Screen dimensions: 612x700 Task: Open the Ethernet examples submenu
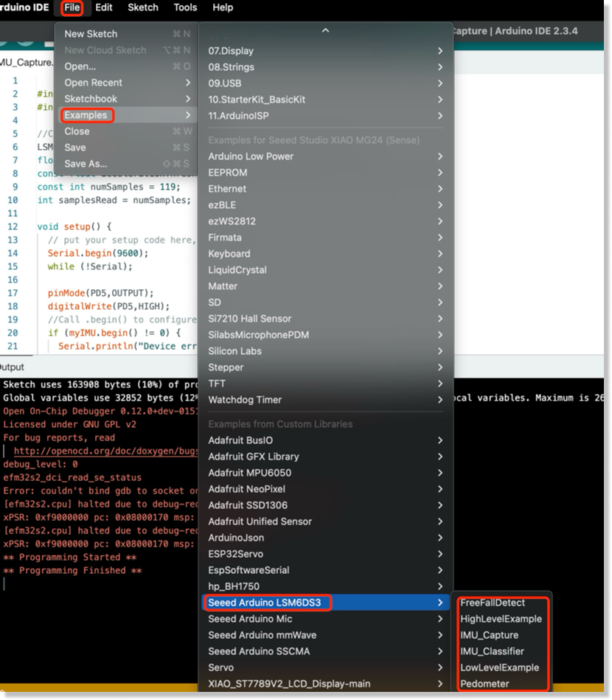325,189
